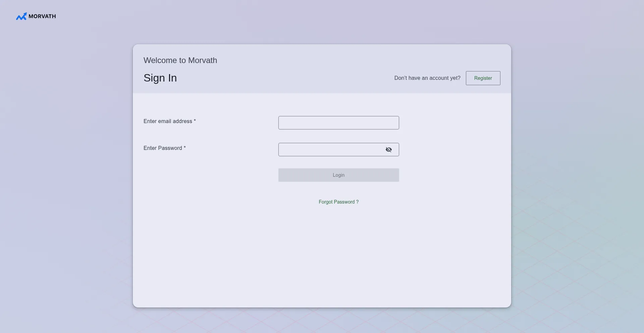
Task: Focus the email address input field
Action: tap(339, 123)
